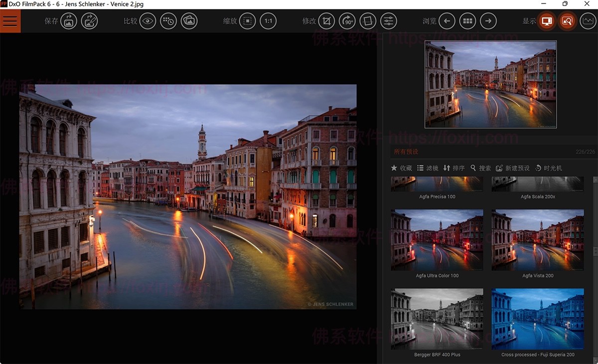598x364 pixels.
Task: Open the search icon in the presets panel
Action: (472, 168)
